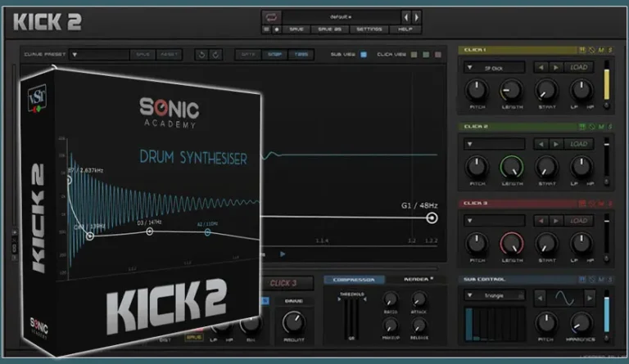Click the Save As button
This screenshot has height=364, width=629.
tap(330, 29)
